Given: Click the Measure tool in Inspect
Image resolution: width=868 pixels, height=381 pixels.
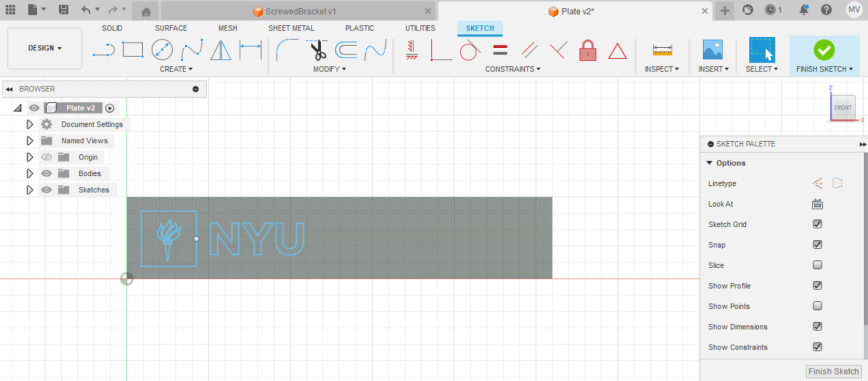Looking at the screenshot, I should (662, 50).
